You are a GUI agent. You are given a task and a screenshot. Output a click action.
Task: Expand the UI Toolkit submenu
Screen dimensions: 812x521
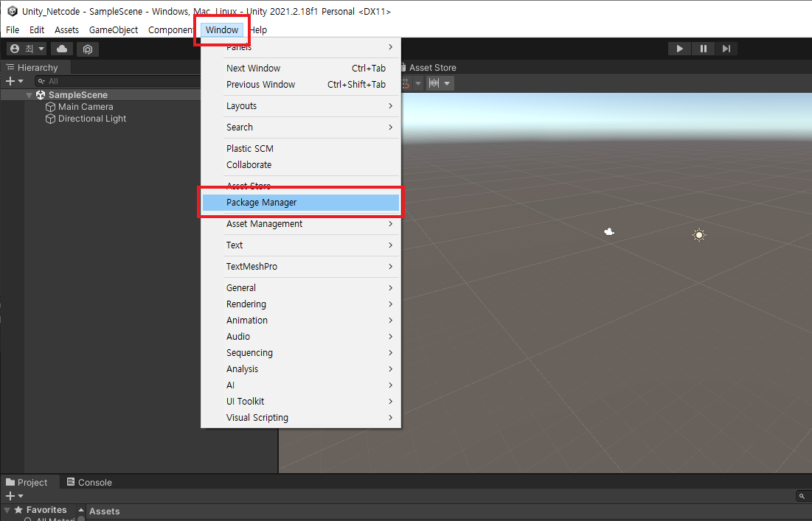301,401
